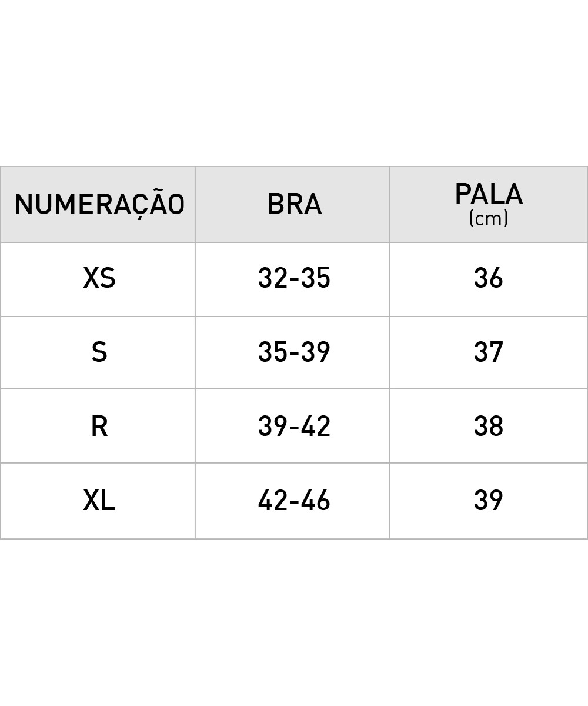
Task: Click the PALA header text
Action: point(489,194)
